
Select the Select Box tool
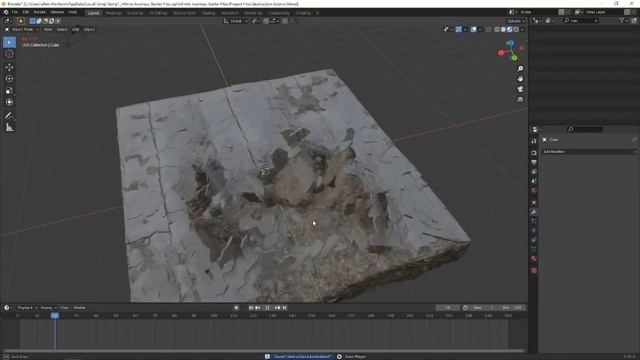click(9, 42)
